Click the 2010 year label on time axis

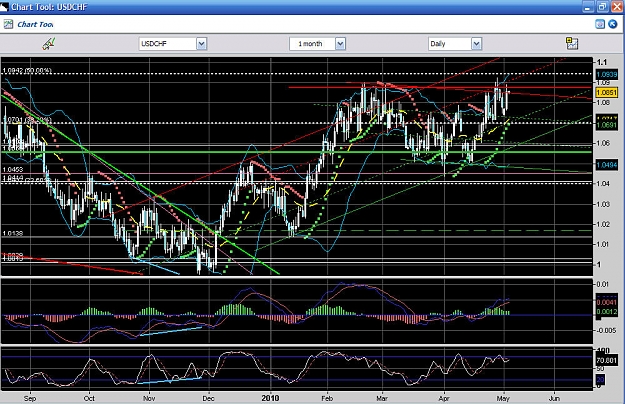(270, 398)
